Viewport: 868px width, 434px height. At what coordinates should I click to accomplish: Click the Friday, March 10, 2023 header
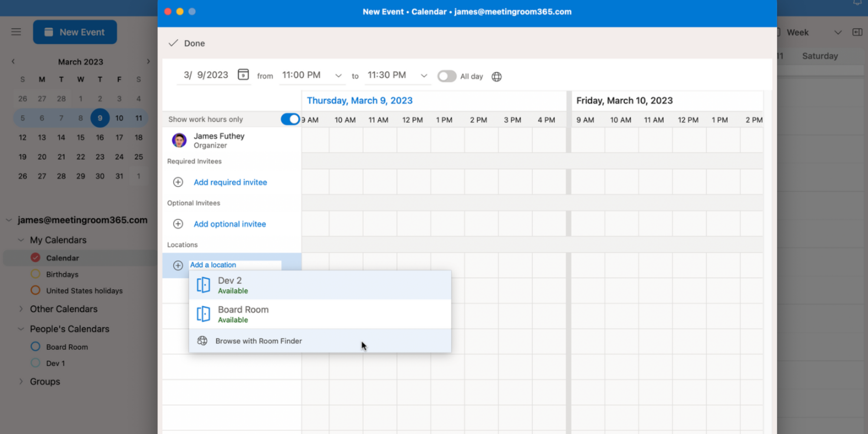click(625, 101)
